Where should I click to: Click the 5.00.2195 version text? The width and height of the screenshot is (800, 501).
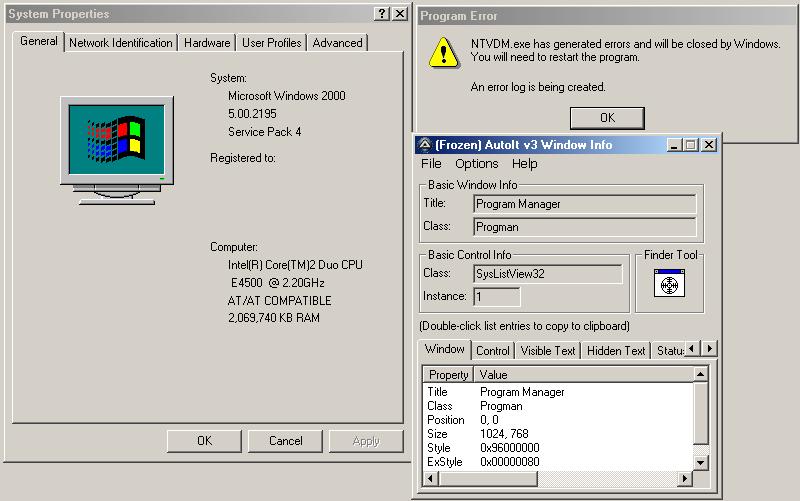pos(252,114)
